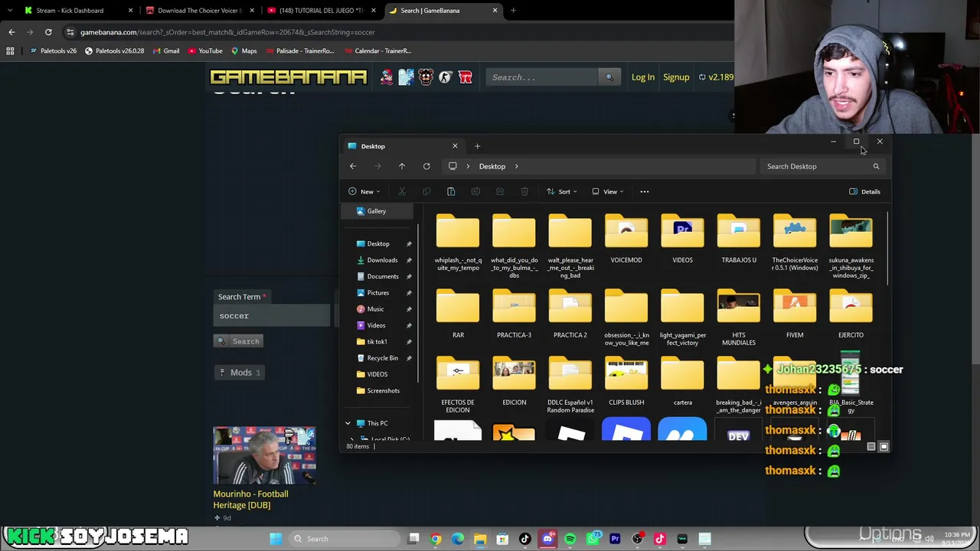Image resolution: width=980 pixels, height=551 pixels.
Task: Expand the This PC tree node
Action: [348, 423]
